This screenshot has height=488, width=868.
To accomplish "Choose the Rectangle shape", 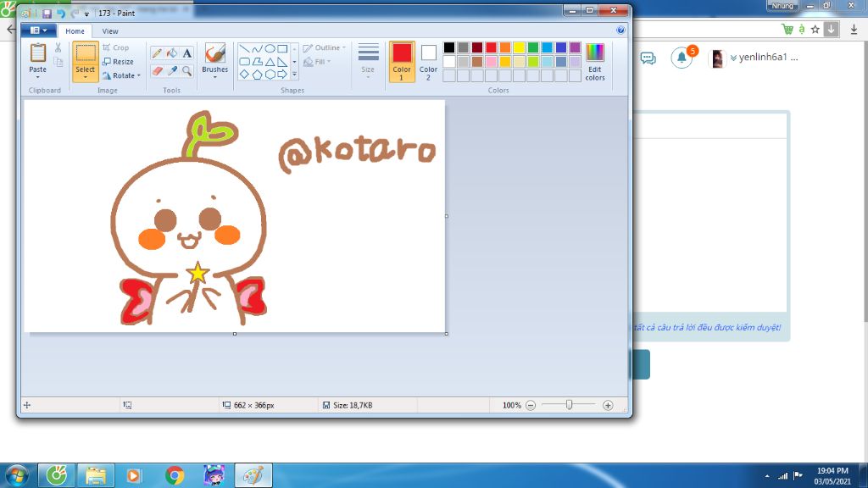I will click(x=282, y=48).
